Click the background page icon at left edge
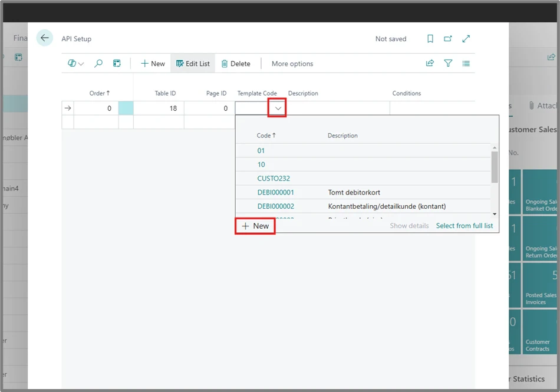 point(18,57)
